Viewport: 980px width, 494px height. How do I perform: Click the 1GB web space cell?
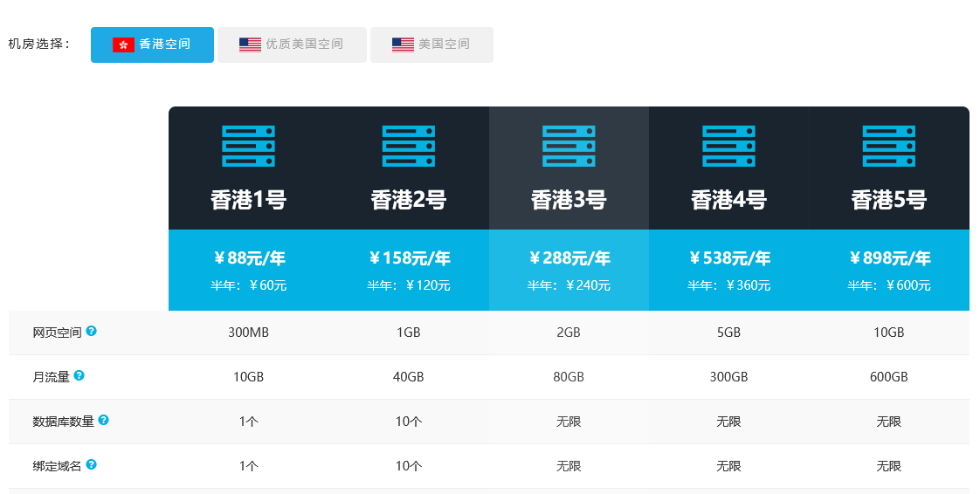(x=409, y=333)
